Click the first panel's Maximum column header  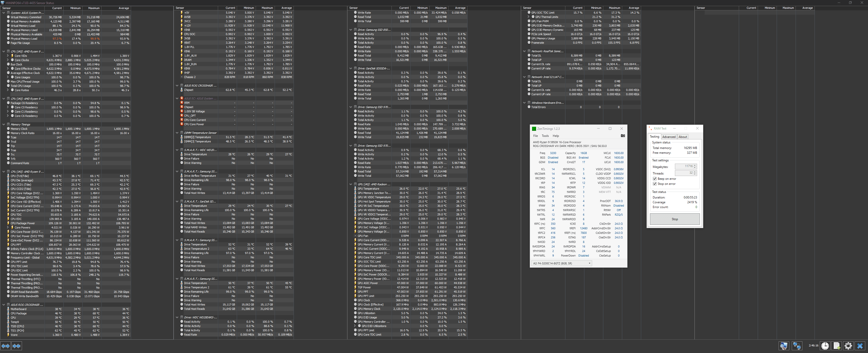click(92, 8)
